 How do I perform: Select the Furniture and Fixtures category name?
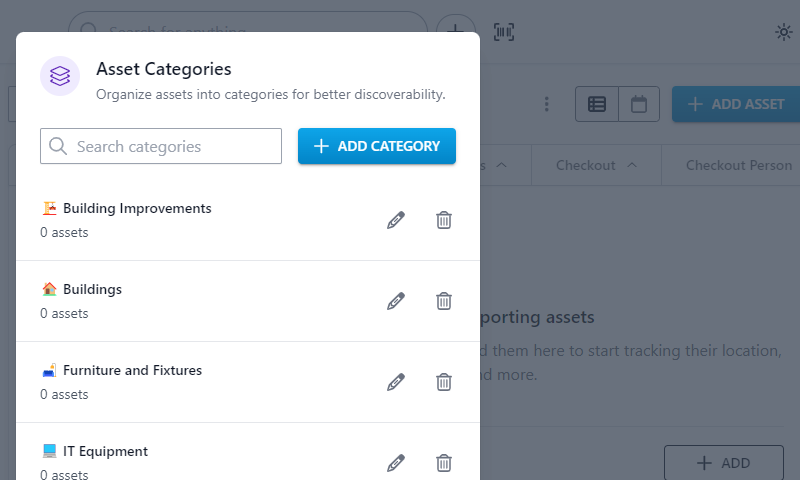pos(133,370)
